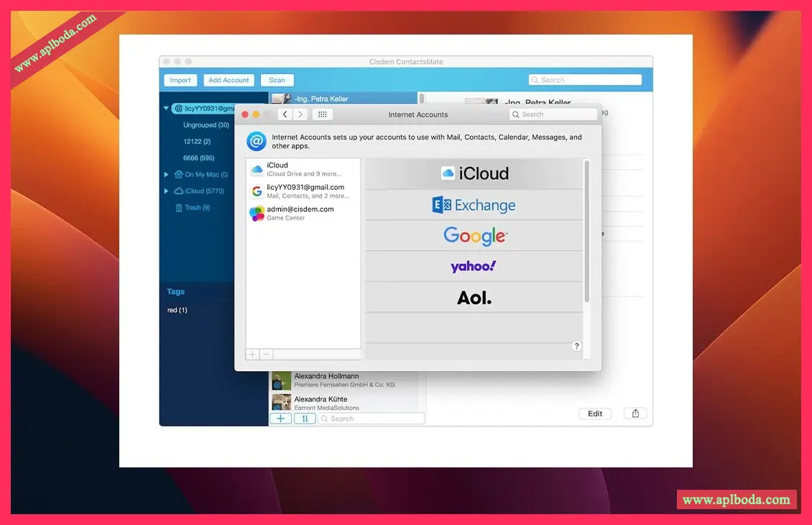Choose iCloud account provider
This screenshot has height=525, width=812.
(474, 173)
